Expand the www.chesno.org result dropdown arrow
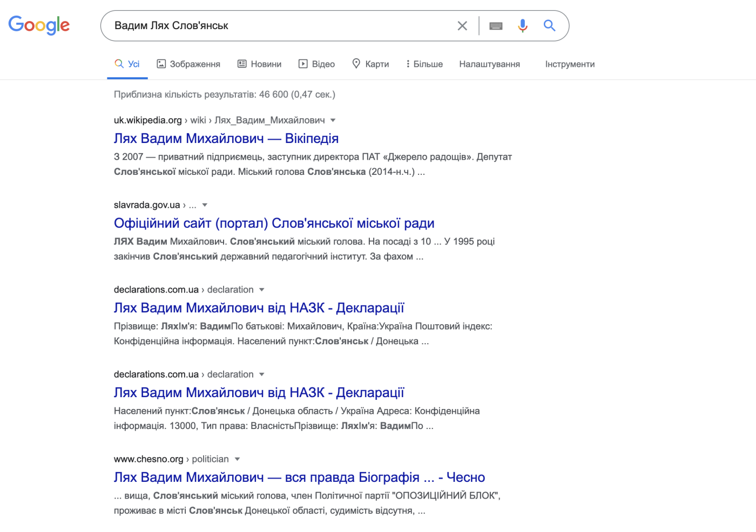The height and width of the screenshot is (532, 756). pyautogui.click(x=237, y=459)
